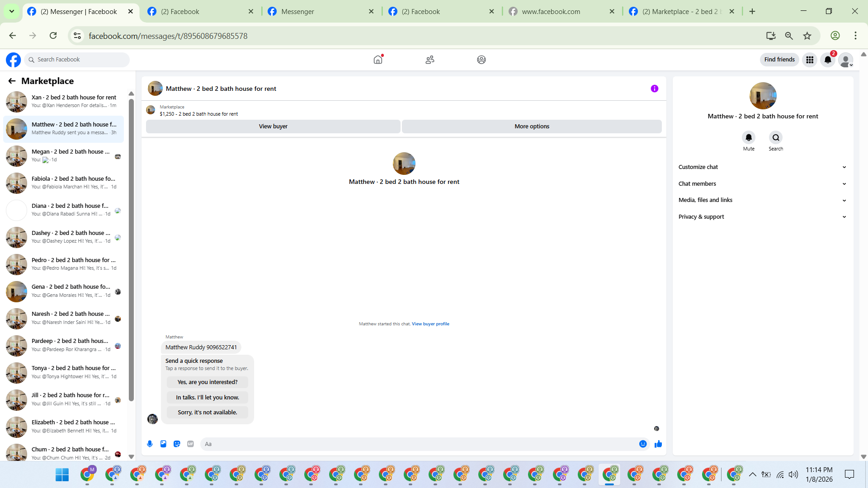Attach a file with the image icon
The width and height of the screenshot is (868, 488).
pyautogui.click(x=164, y=444)
